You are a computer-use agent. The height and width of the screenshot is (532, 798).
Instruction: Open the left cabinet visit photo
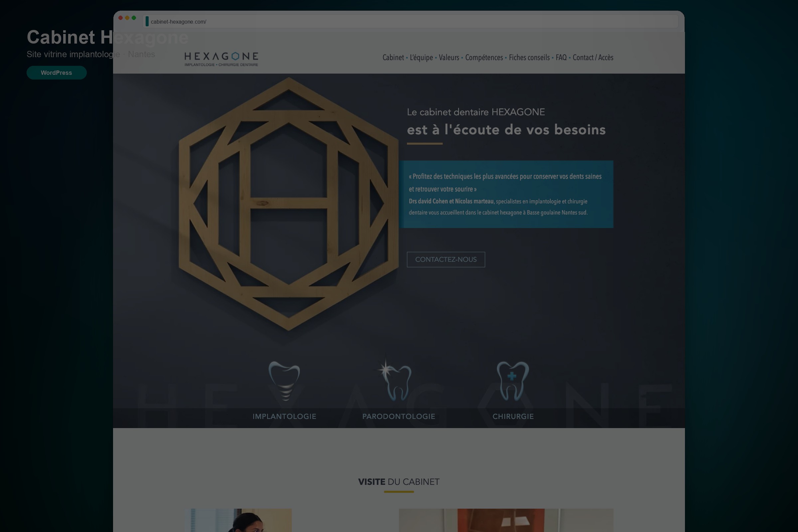(238, 520)
